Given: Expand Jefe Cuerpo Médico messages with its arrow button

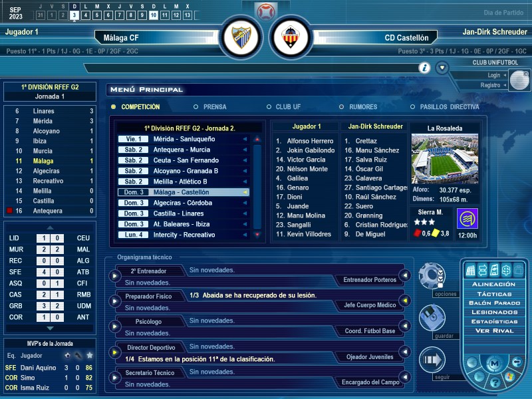Looking at the screenshot, I should 405,301.
